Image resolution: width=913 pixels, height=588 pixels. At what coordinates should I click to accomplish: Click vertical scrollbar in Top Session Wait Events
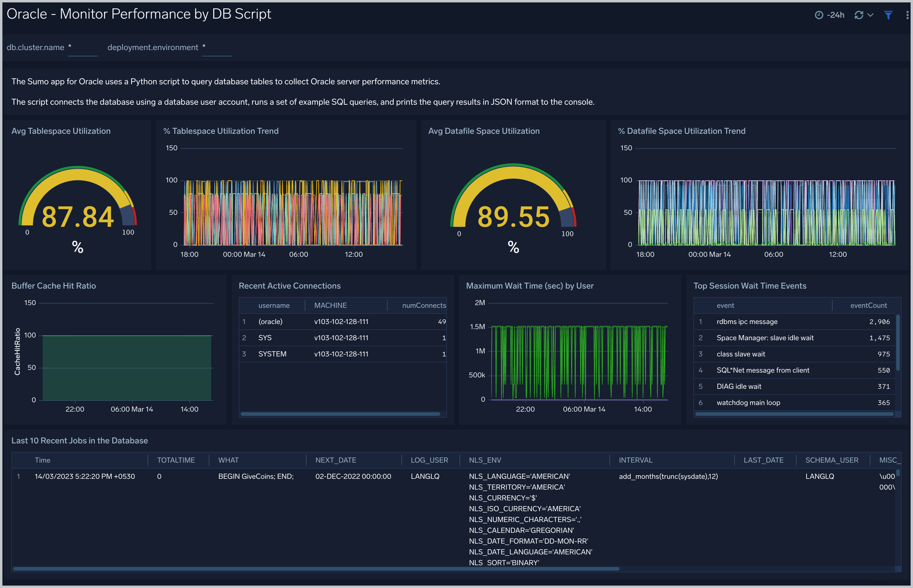click(x=898, y=343)
